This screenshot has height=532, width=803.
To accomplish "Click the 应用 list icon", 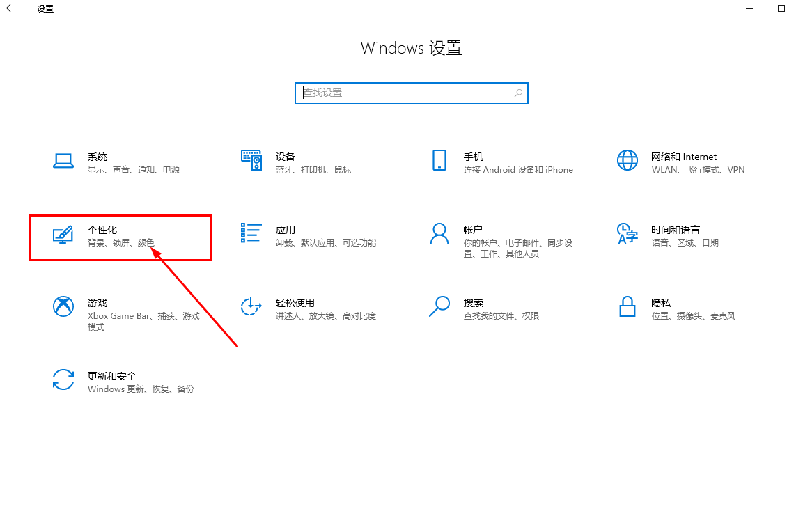I will point(251,233).
